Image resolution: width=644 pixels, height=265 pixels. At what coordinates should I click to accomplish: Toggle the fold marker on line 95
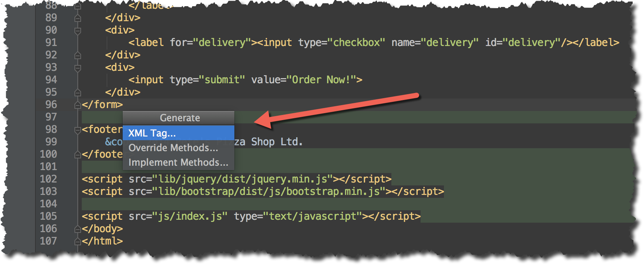pos(77,93)
